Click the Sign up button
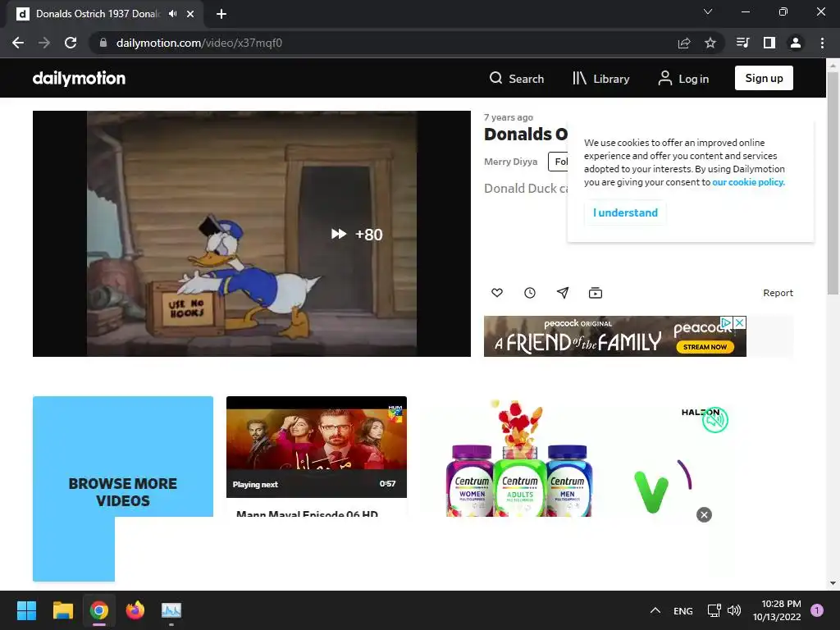 point(764,78)
